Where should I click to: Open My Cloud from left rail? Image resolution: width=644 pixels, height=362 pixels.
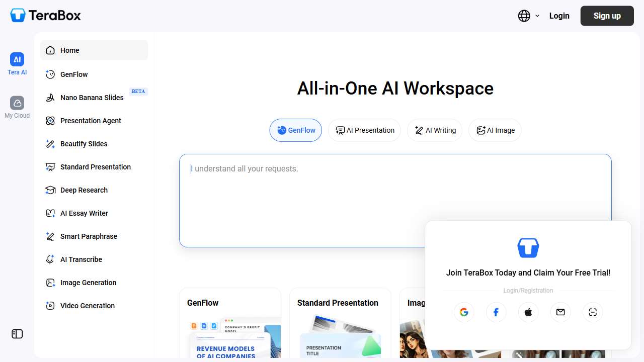point(17,104)
